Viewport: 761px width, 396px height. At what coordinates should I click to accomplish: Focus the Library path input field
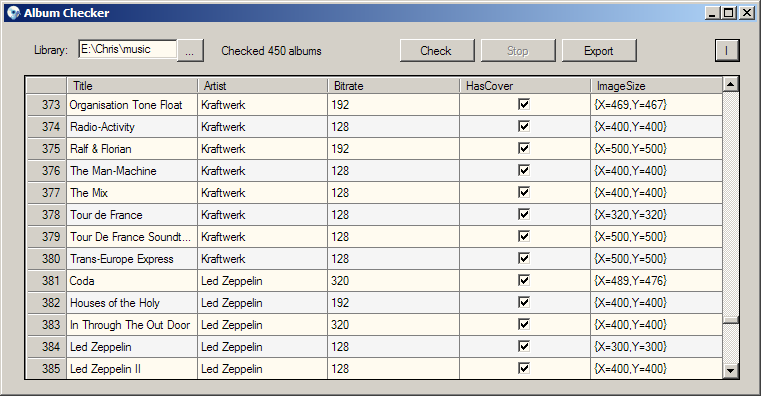tap(127, 50)
